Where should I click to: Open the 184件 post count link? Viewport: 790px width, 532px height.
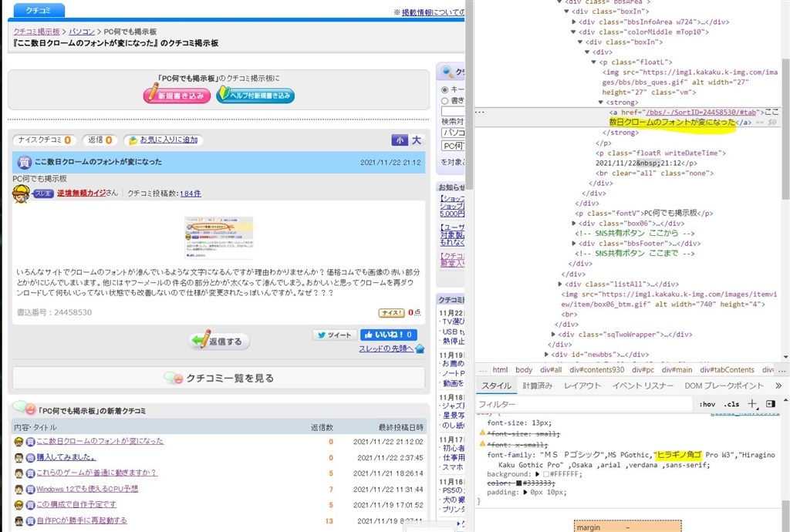[x=191, y=194]
